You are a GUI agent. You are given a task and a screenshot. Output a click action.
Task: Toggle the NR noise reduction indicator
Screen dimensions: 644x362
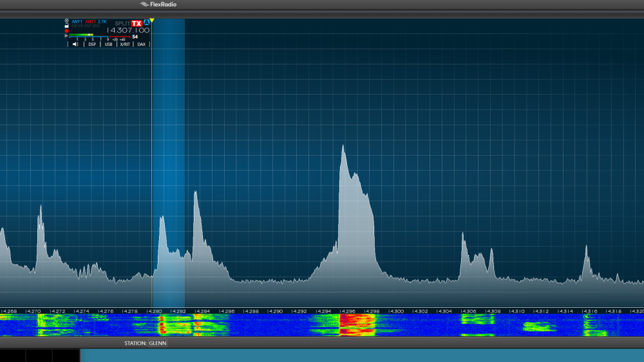pyautogui.click(x=80, y=26)
